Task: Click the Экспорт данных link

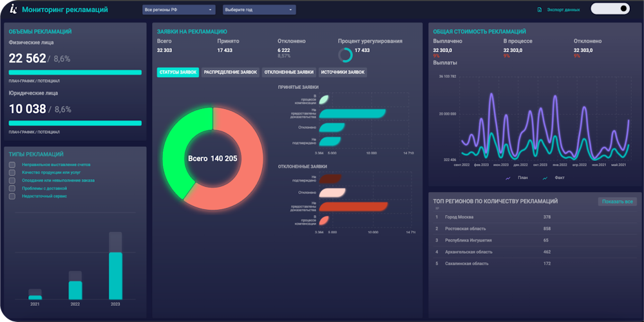Action: (563, 10)
